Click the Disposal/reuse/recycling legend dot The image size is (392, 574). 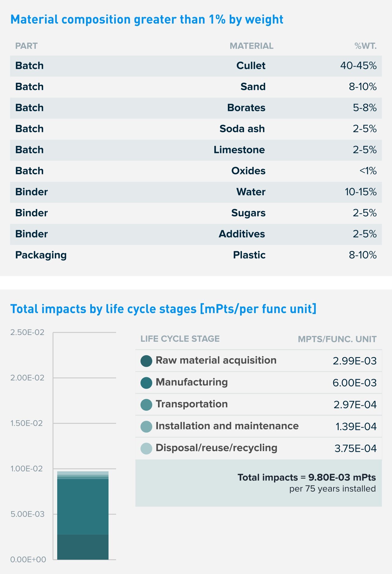point(146,448)
